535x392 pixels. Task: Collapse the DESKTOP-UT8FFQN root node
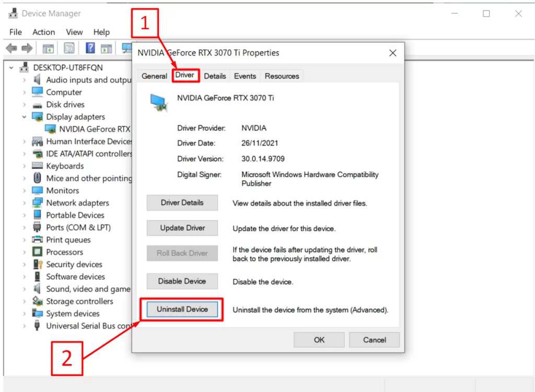11,68
